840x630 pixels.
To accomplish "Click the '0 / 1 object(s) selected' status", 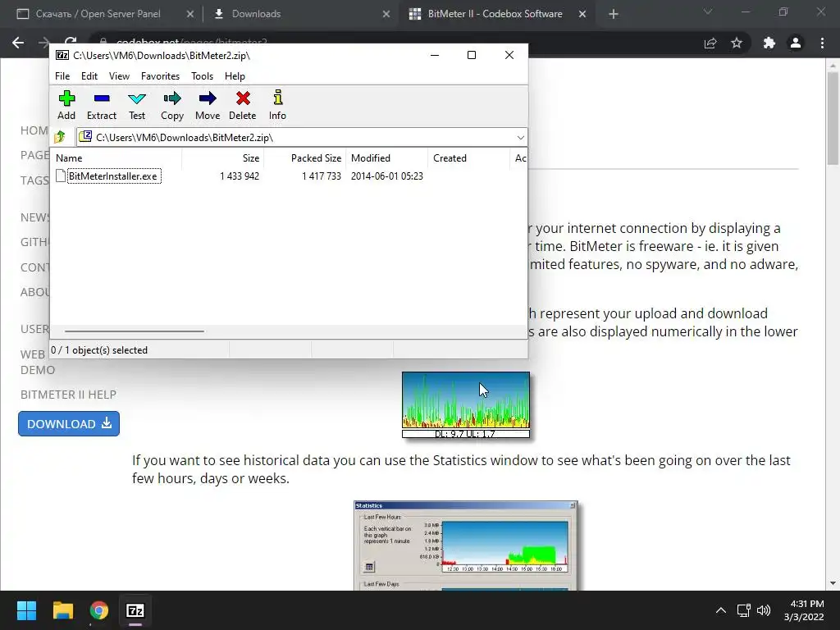I will coord(99,349).
